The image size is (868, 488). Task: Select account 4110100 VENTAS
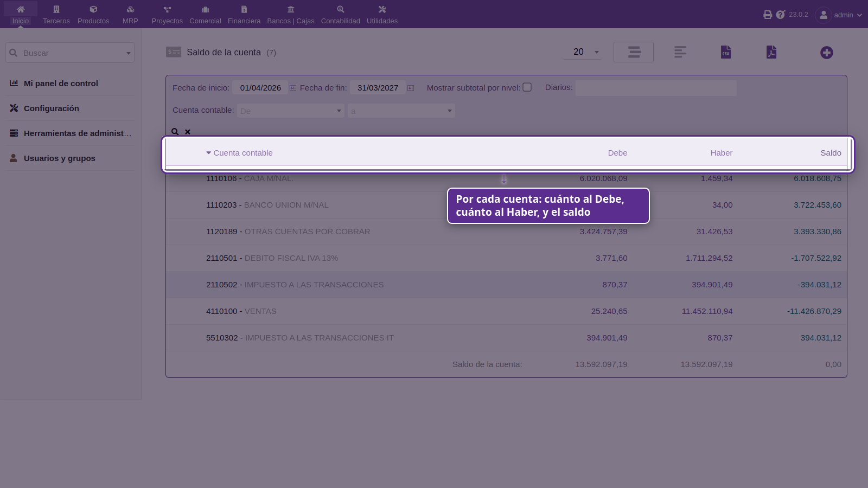[x=506, y=311]
